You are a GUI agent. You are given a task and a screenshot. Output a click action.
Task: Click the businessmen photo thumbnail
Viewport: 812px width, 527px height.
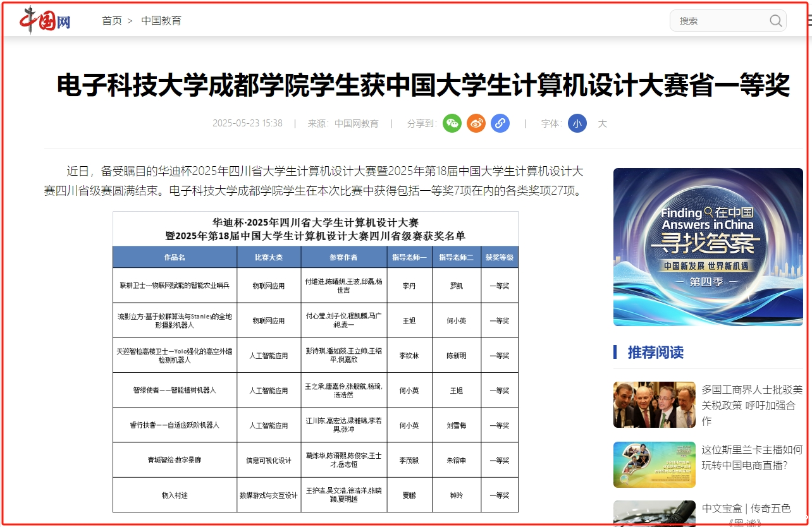(654, 404)
